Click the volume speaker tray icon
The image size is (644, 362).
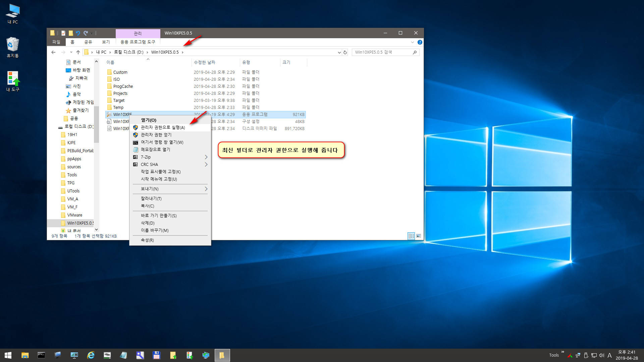(x=601, y=355)
